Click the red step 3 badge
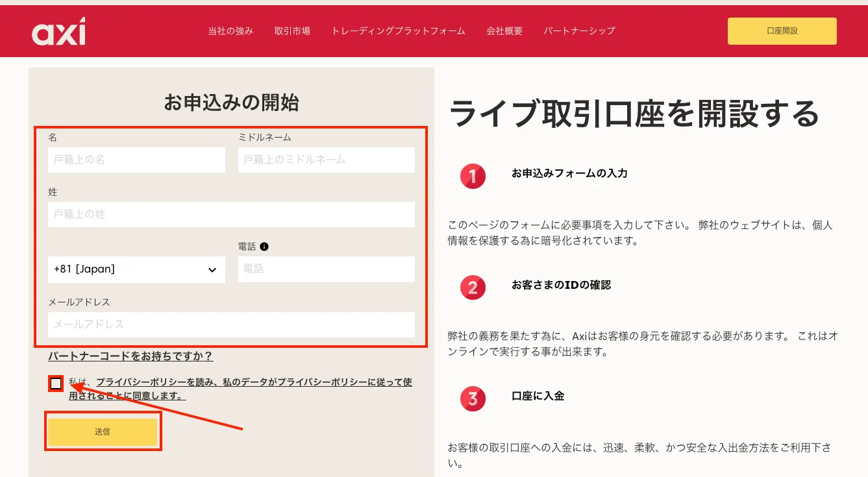Viewport: 868px width, 477px height. click(473, 399)
